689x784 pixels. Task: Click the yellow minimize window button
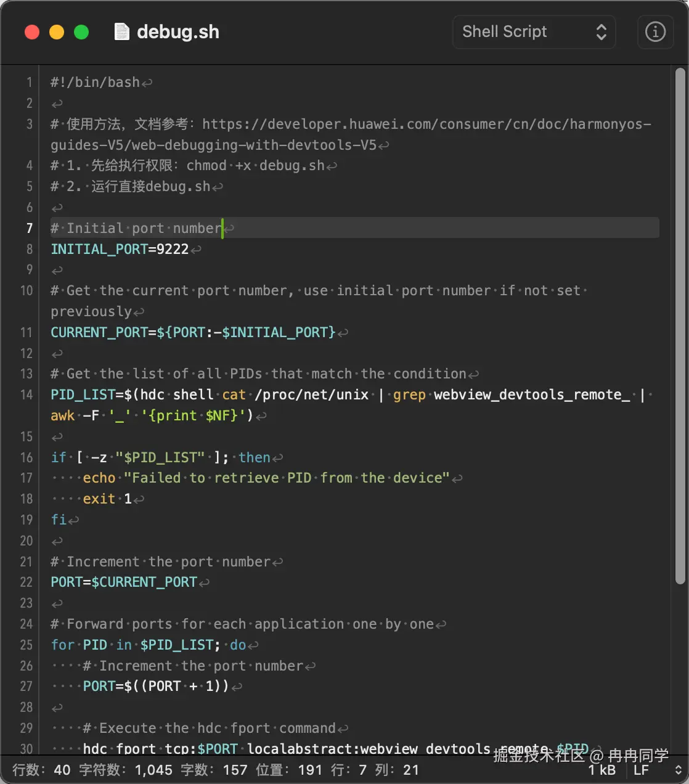pos(57,32)
